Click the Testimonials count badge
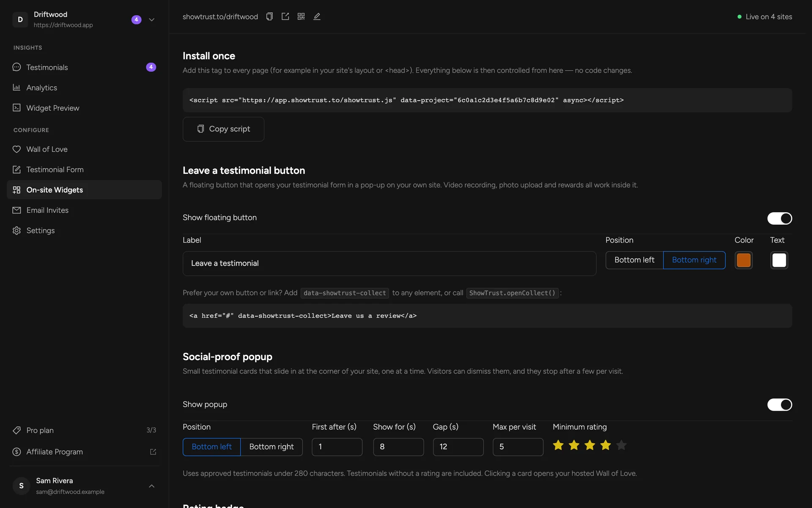Screen dimensions: 812x508 pyautogui.click(x=151, y=67)
